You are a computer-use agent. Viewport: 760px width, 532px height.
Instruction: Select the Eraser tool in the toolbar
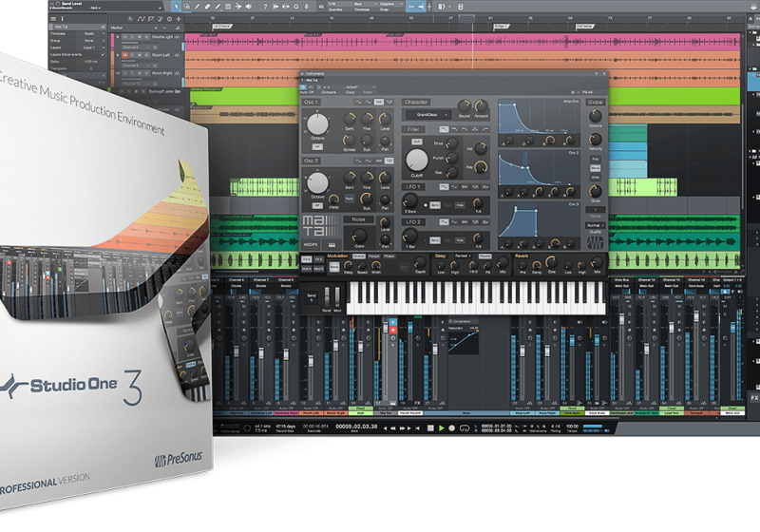pyautogui.click(x=207, y=7)
